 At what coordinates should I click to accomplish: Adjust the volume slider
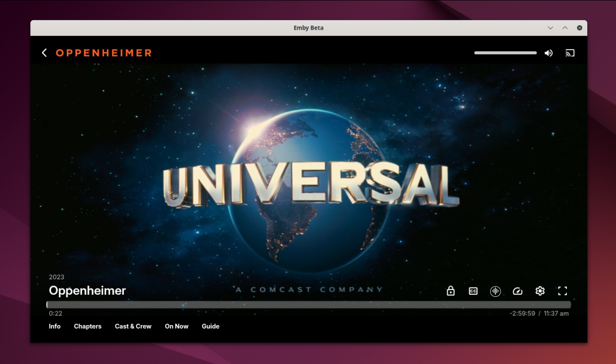click(505, 52)
